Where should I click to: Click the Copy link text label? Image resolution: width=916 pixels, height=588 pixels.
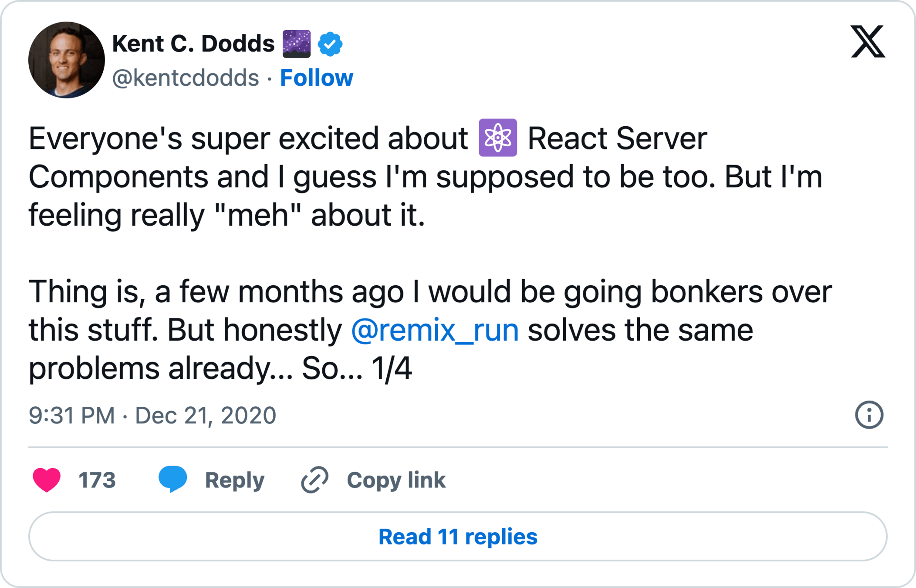pyautogui.click(x=396, y=480)
